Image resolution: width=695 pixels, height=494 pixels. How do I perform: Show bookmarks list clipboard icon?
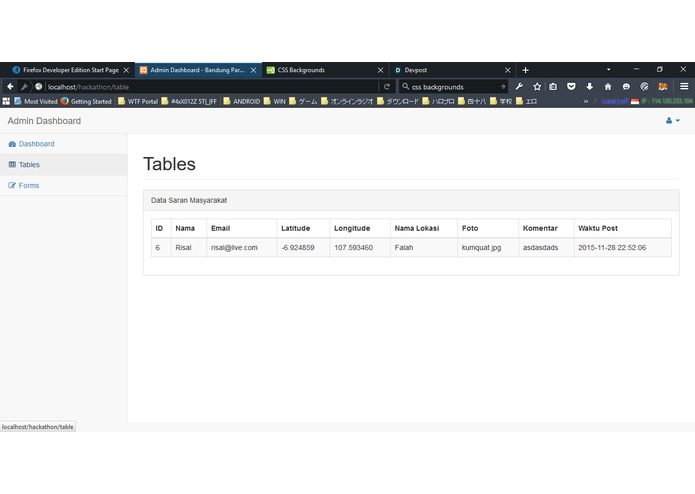(553, 86)
